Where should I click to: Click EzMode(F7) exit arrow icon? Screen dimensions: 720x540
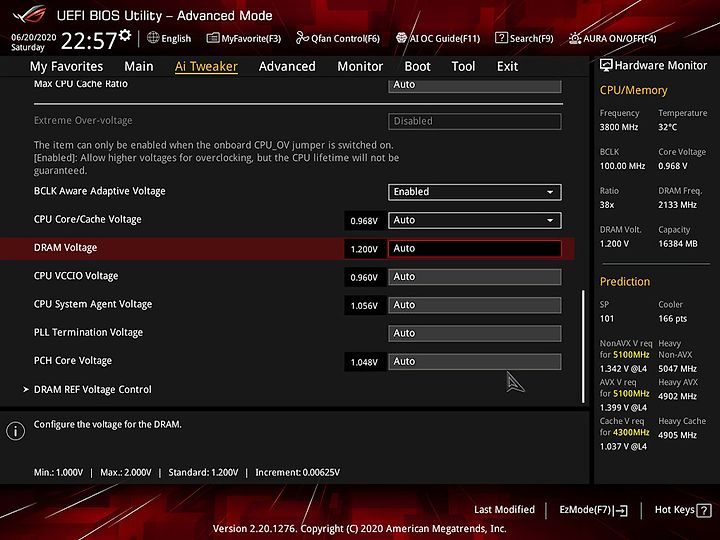point(620,510)
